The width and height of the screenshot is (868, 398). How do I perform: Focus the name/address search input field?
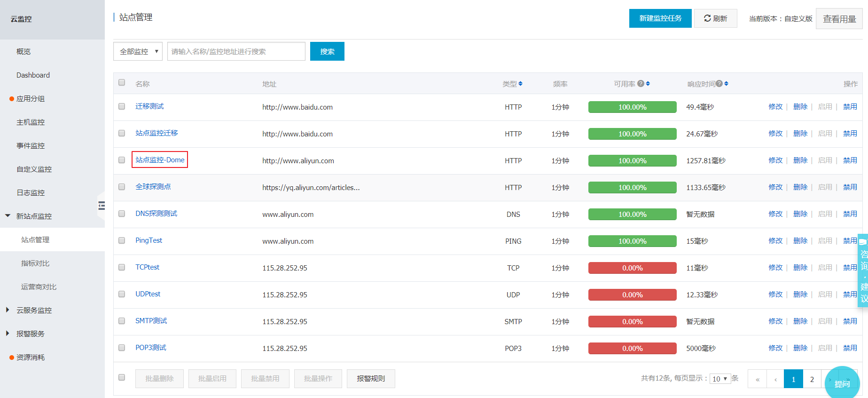(236, 51)
